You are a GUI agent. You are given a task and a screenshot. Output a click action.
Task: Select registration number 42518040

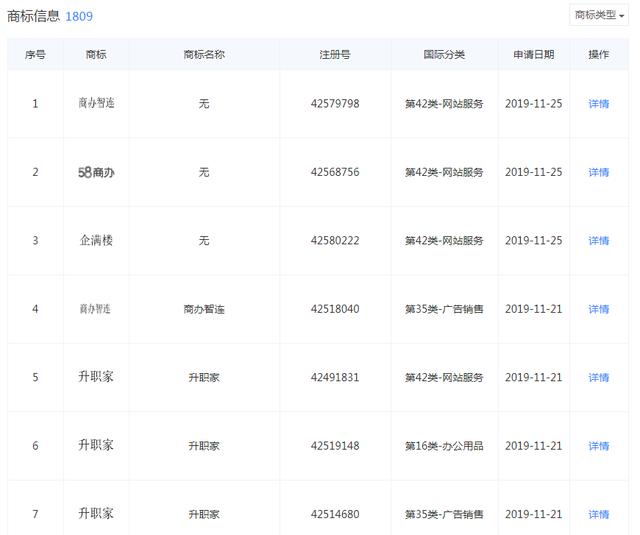pos(335,309)
